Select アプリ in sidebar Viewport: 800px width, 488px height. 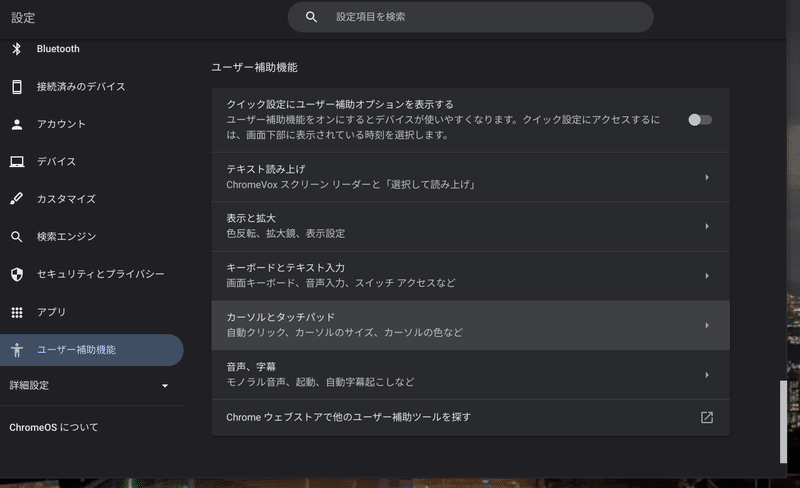tap(51, 312)
